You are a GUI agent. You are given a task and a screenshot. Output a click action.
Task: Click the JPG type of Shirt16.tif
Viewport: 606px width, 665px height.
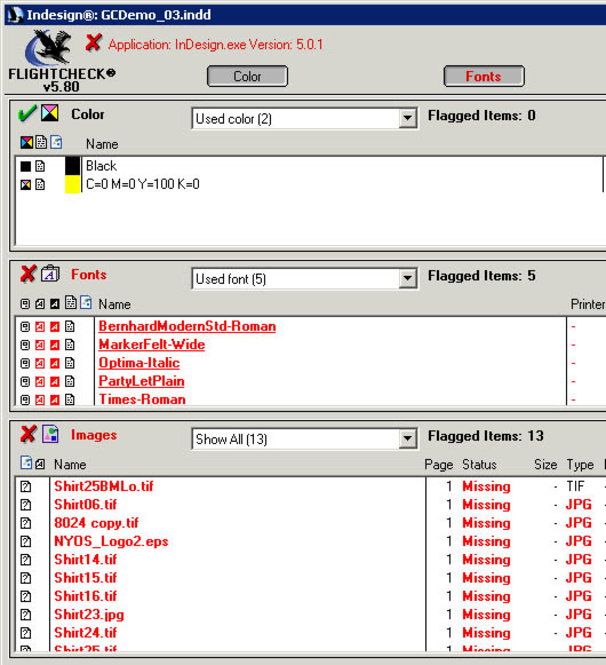579,596
